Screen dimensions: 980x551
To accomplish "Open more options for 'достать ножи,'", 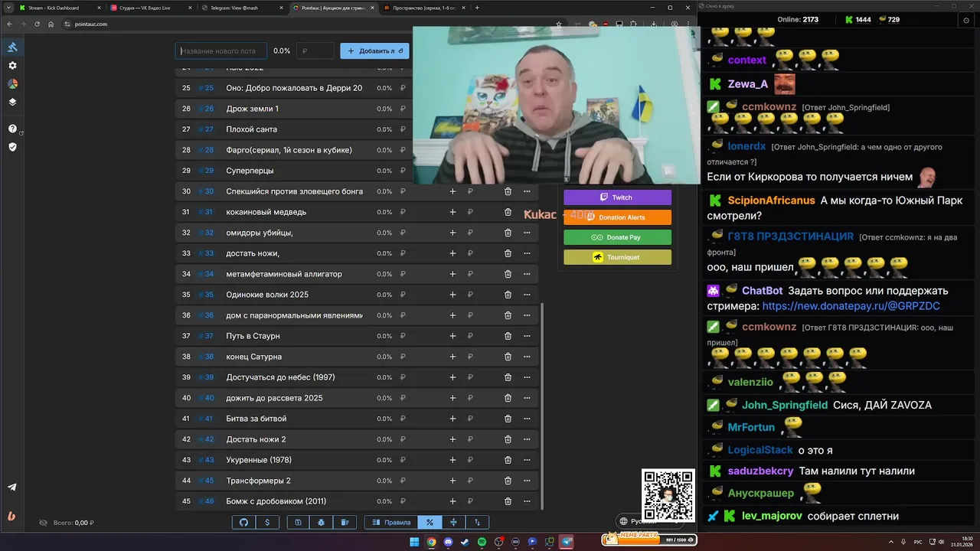I will [x=527, y=253].
